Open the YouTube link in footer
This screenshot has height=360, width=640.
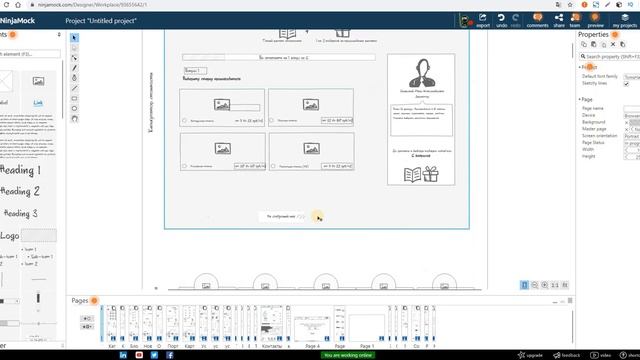point(139,355)
